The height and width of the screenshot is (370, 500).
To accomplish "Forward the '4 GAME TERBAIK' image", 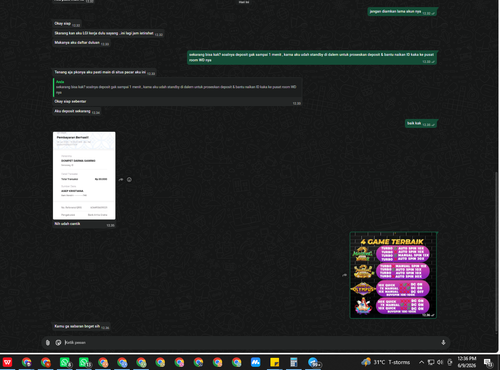I will (344, 275).
